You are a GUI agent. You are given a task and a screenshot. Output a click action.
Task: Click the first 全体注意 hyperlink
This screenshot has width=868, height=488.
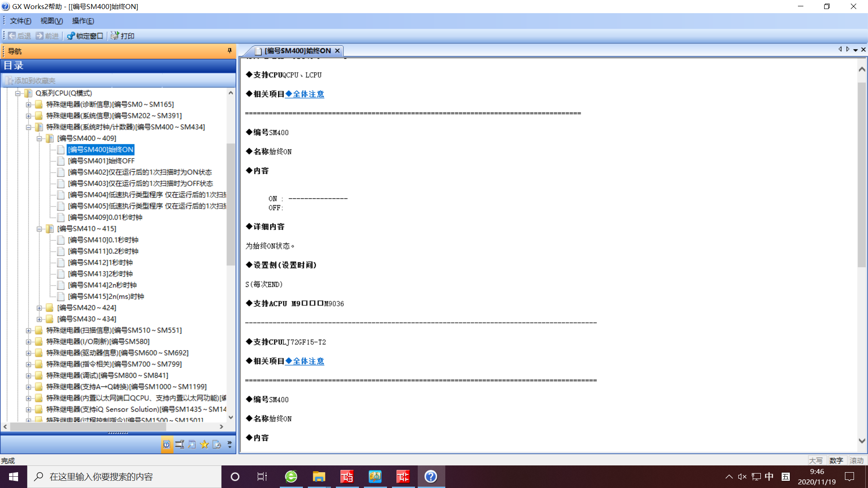tap(308, 94)
